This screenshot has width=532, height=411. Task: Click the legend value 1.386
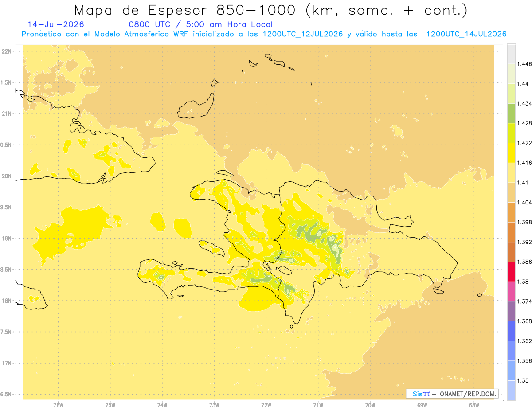[524, 262]
